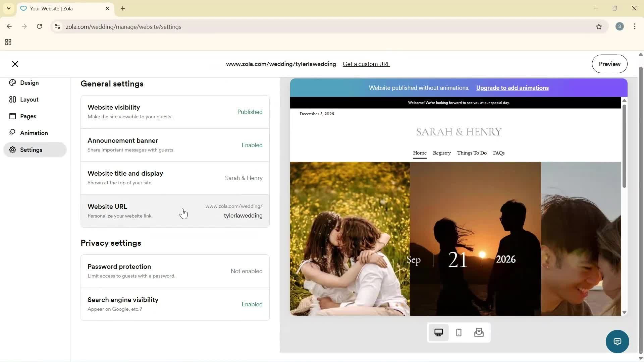Select the desktop monitor preview icon

pyautogui.click(x=439, y=332)
